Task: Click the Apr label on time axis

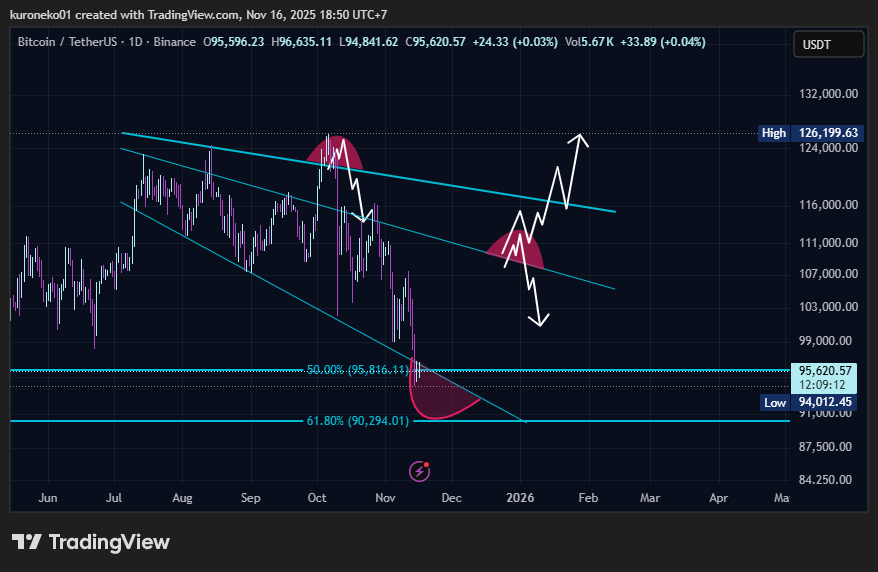Action: [x=718, y=498]
